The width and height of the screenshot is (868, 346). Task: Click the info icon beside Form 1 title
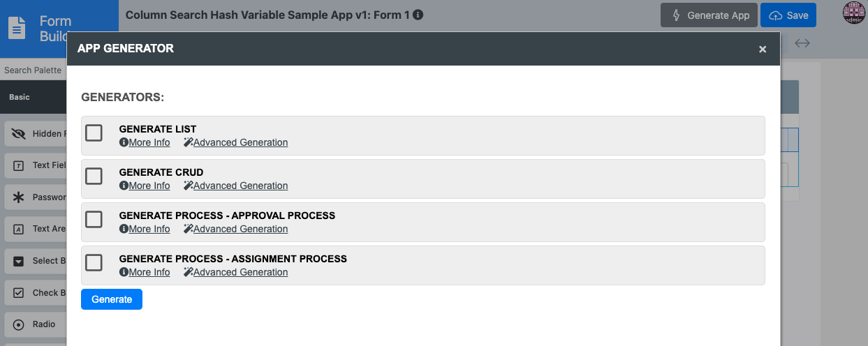pos(418,15)
